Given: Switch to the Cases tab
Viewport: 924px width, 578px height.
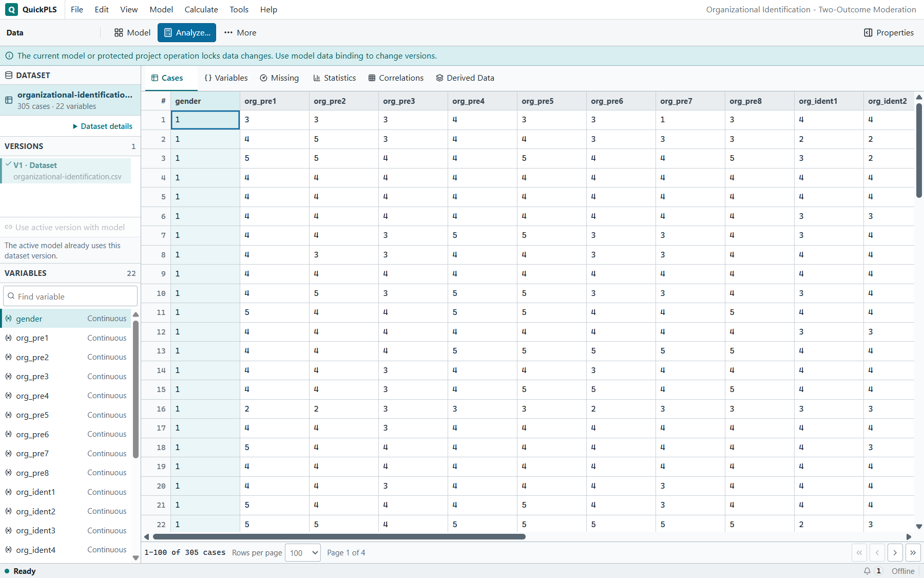Looking at the screenshot, I should tap(167, 78).
